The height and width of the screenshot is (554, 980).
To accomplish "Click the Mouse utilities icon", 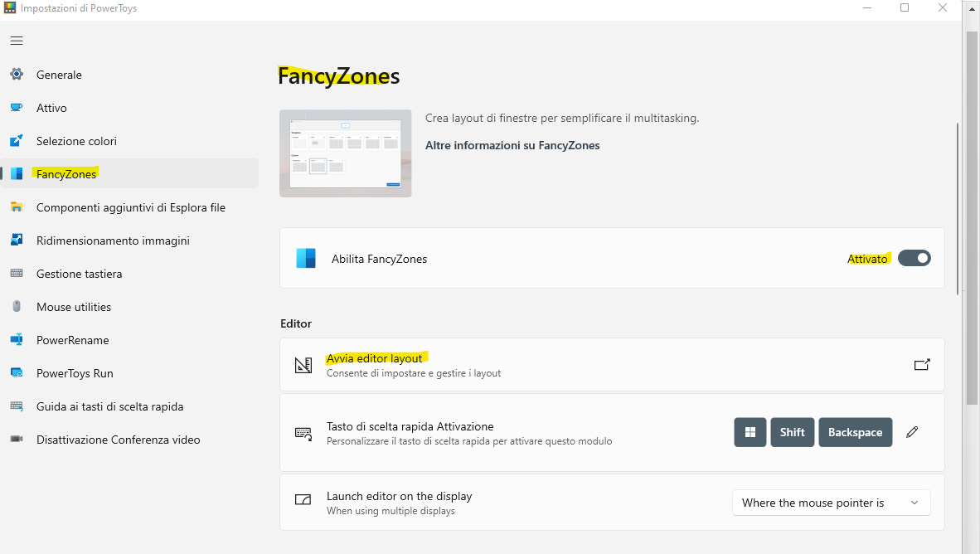I will [x=17, y=307].
